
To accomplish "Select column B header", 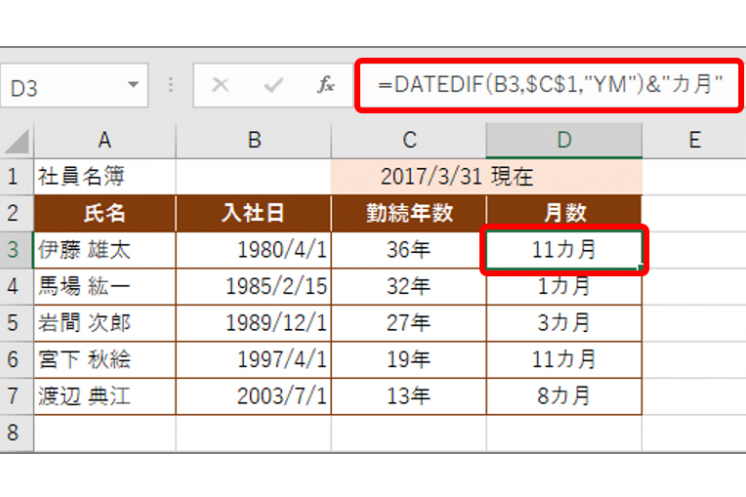I will (x=254, y=140).
